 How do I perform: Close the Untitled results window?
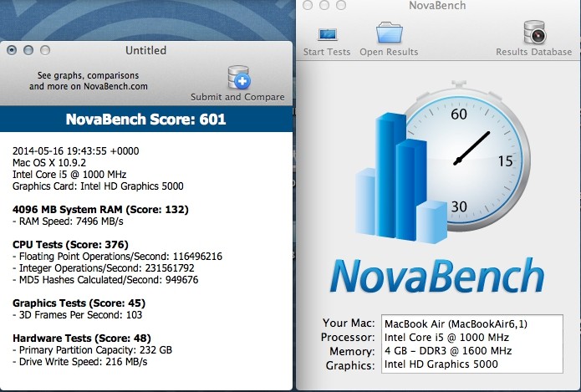pos(12,50)
